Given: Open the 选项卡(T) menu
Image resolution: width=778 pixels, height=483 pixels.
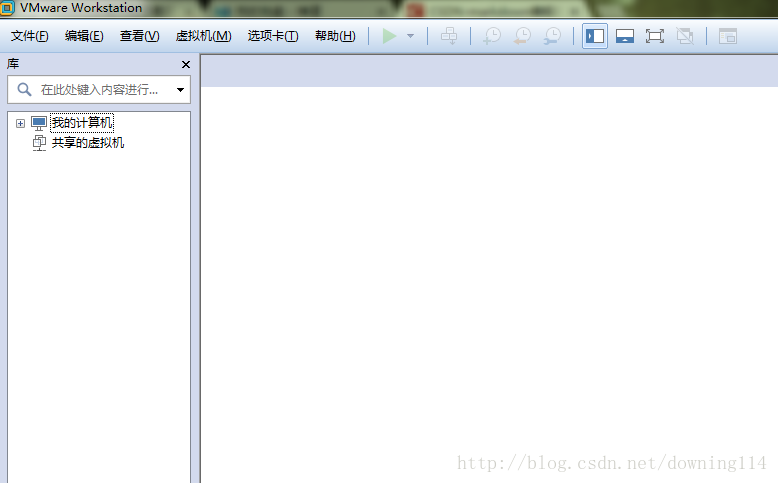Looking at the screenshot, I should [273, 36].
